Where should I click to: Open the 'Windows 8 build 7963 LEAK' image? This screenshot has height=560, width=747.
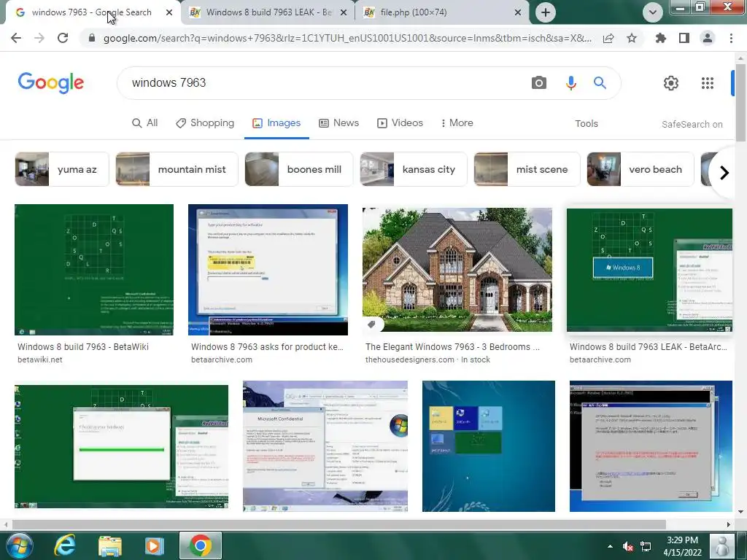(649, 270)
